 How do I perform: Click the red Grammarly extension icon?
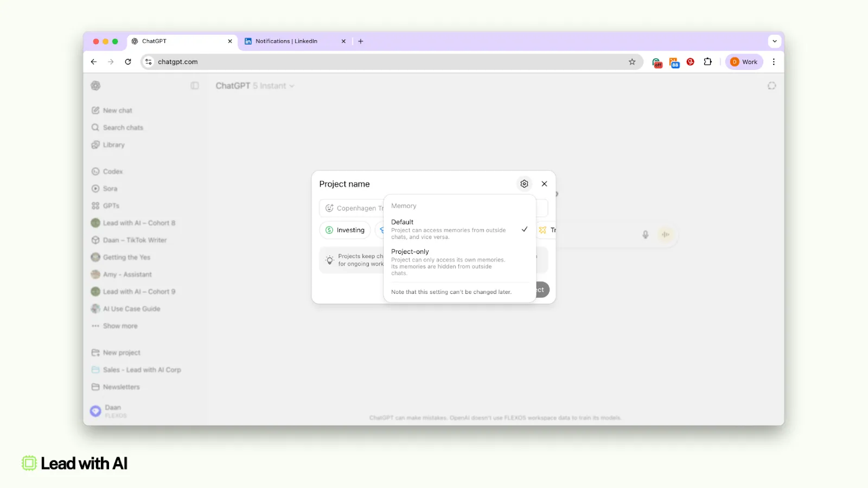pos(691,62)
